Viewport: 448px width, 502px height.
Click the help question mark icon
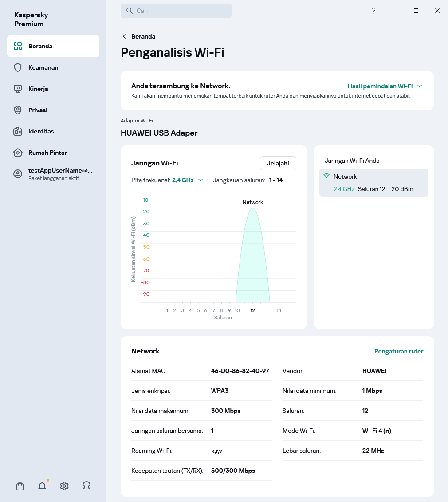[x=373, y=11]
